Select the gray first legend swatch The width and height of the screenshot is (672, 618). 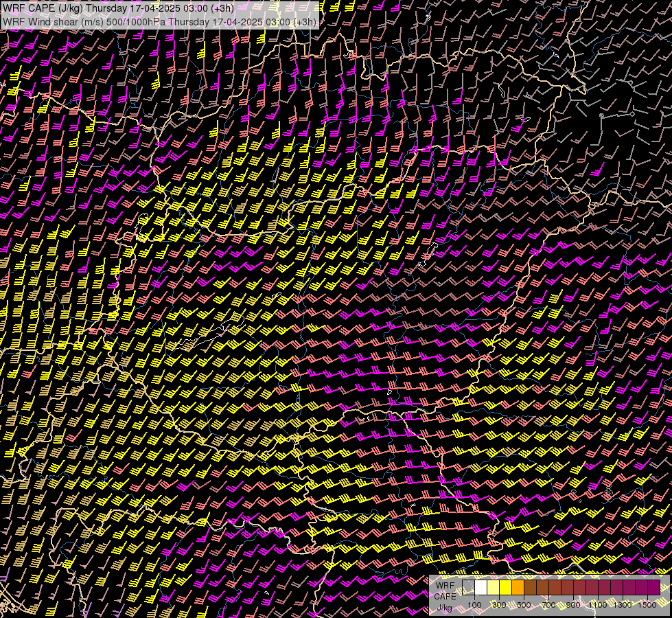tap(468, 587)
